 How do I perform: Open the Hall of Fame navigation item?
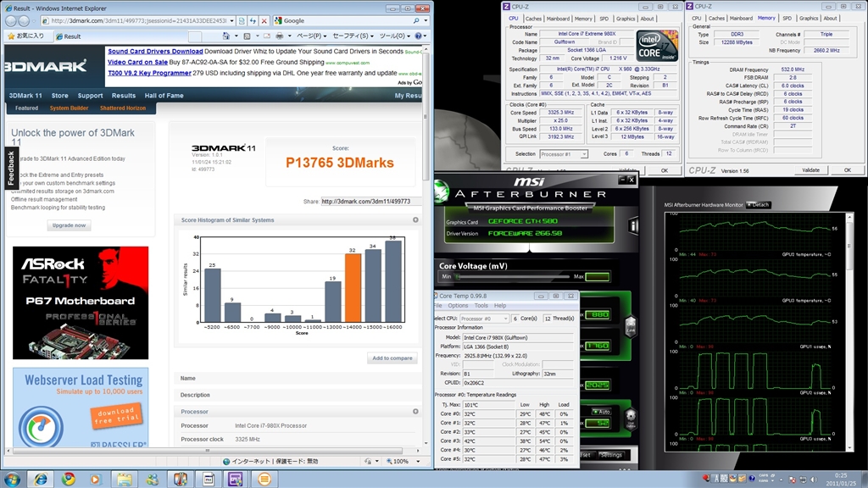click(162, 96)
